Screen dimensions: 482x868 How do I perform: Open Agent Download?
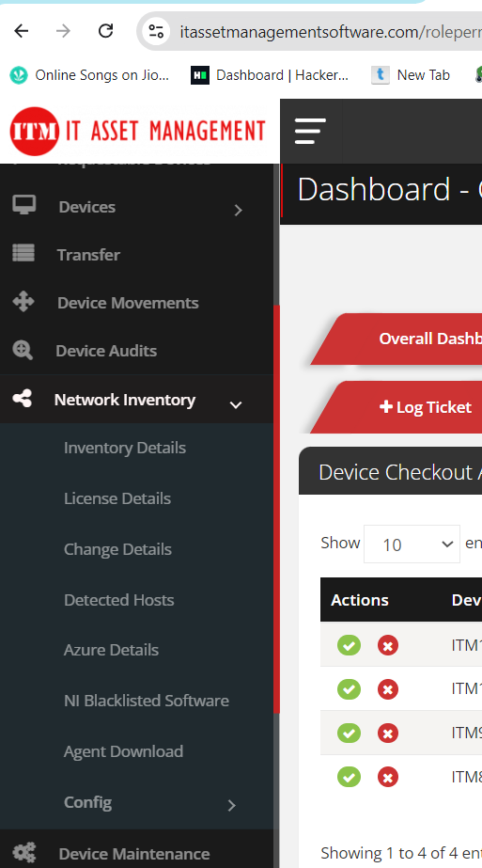pos(123,751)
